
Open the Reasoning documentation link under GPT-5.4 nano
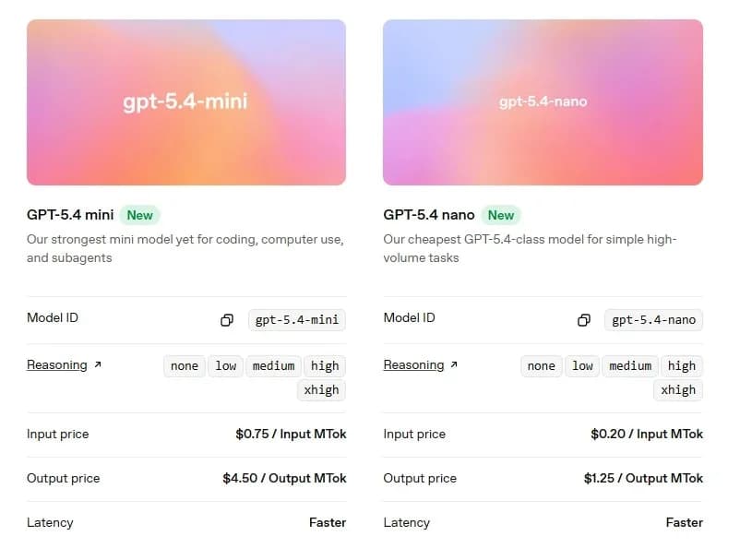pyautogui.click(x=412, y=365)
